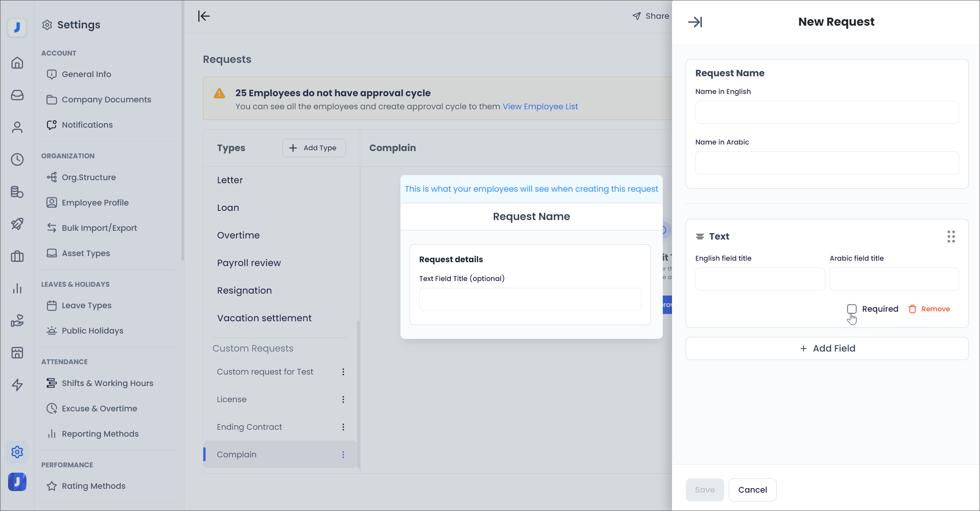The image size is (980, 511).
Task: Open the View Employee List link
Action: click(x=540, y=107)
